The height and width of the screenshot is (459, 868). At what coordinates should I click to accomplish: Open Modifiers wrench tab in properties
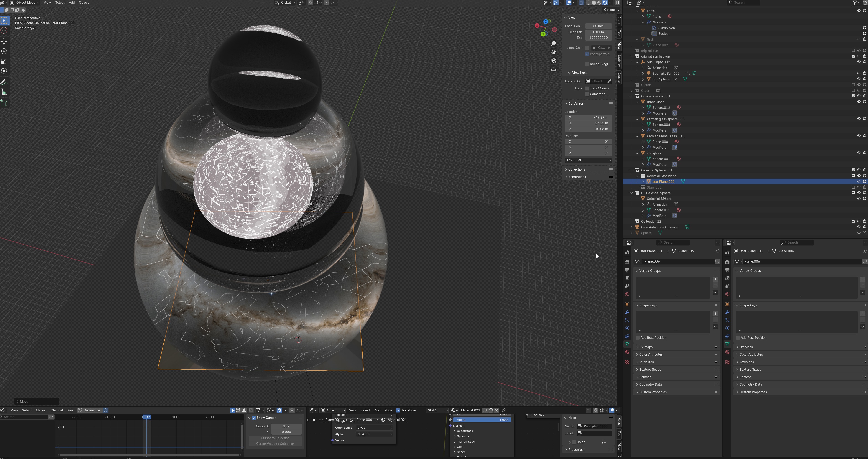(x=627, y=312)
